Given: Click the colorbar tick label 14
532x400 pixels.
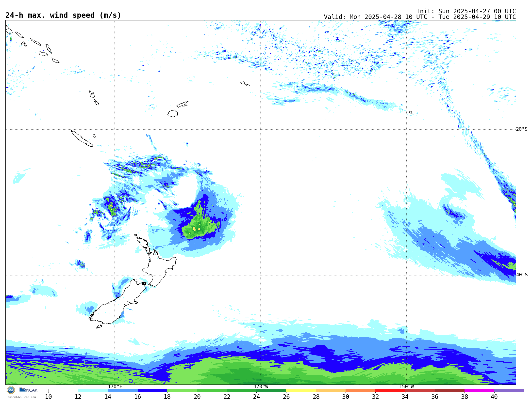Looking at the screenshot, I should coord(108,397).
